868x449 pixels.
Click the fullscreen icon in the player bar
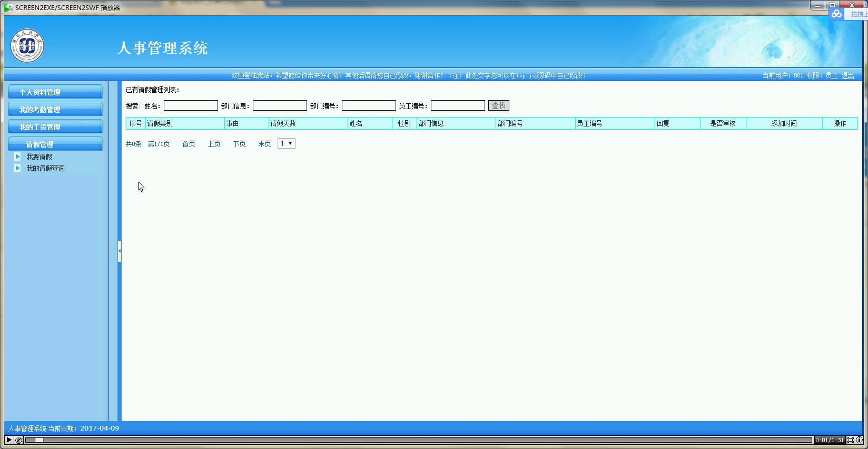[850, 440]
